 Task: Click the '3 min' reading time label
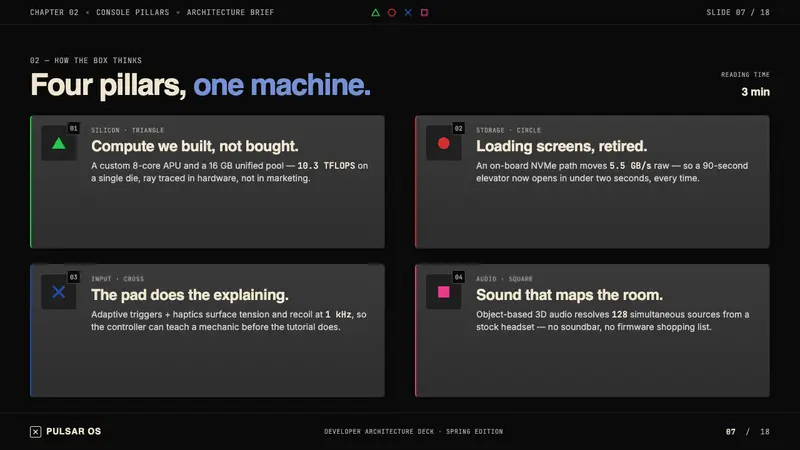pos(755,92)
